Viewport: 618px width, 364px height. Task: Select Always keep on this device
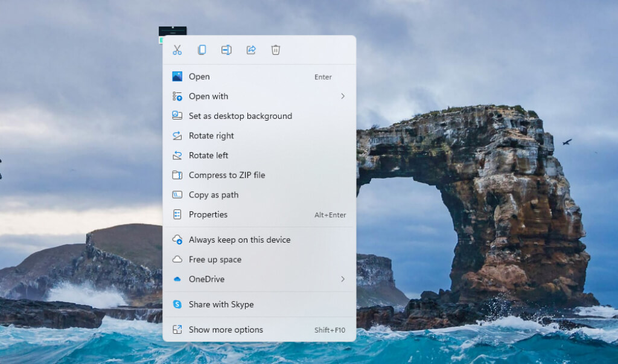pyautogui.click(x=239, y=240)
